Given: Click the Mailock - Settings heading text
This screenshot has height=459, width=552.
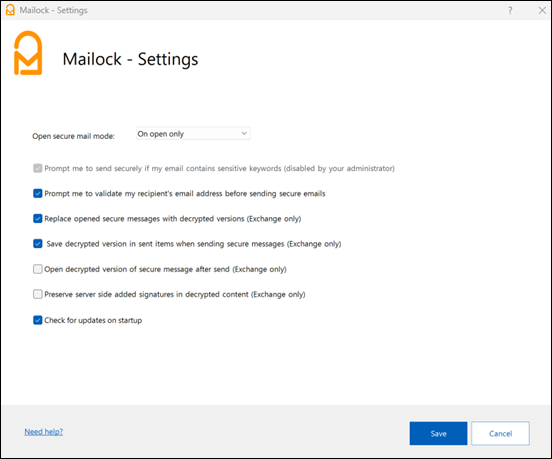Looking at the screenshot, I should [130, 59].
